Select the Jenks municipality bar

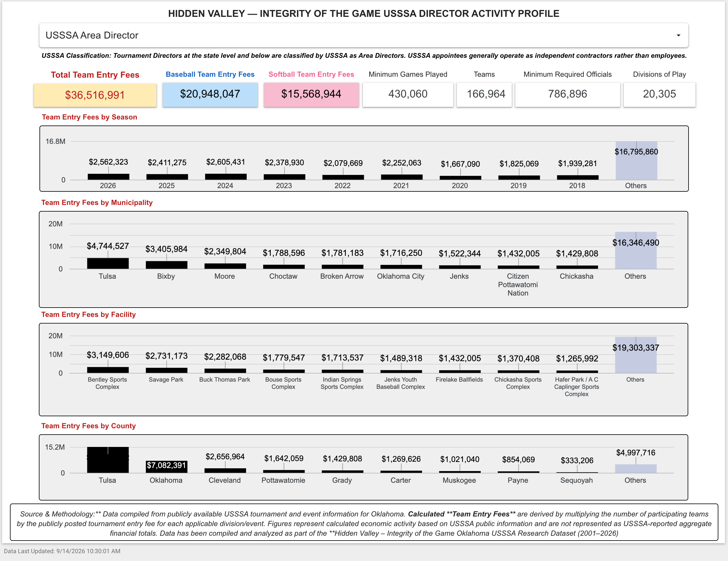[460, 267]
